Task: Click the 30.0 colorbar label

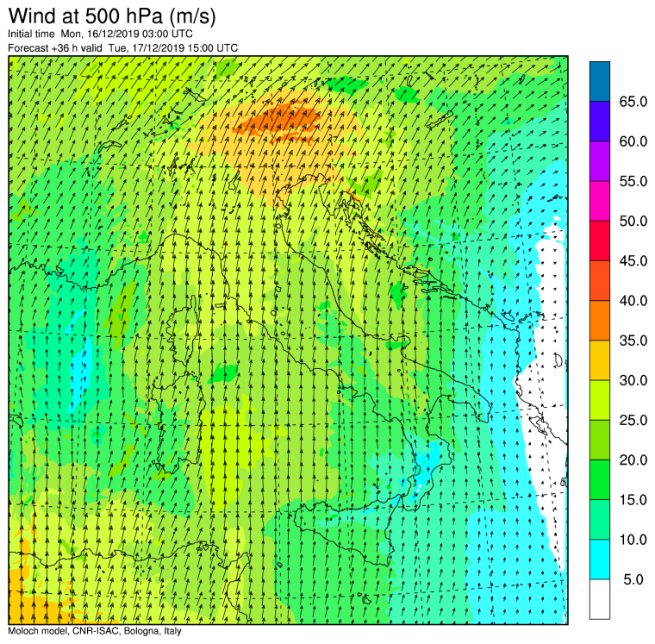Action: [633, 380]
